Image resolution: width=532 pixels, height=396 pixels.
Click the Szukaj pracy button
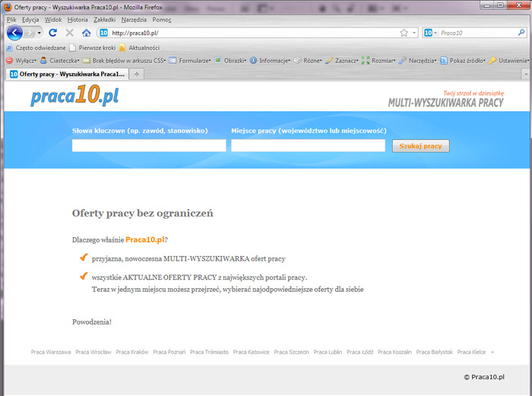(x=421, y=146)
